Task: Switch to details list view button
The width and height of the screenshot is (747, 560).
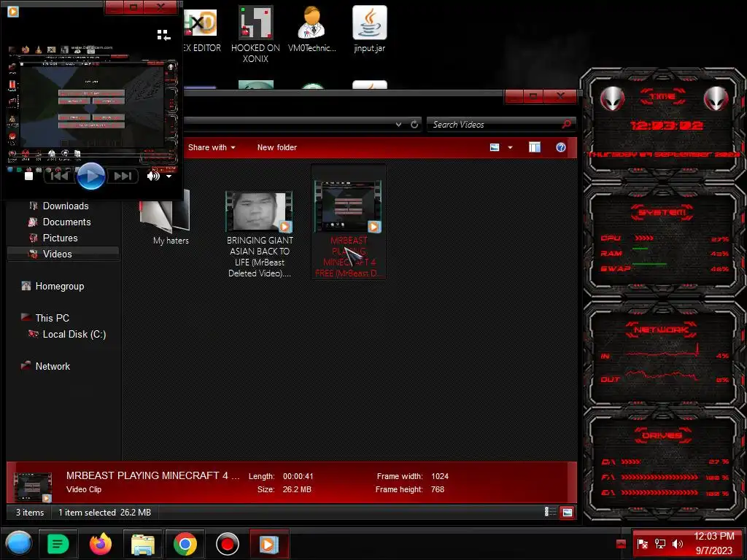Action: [550, 513]
